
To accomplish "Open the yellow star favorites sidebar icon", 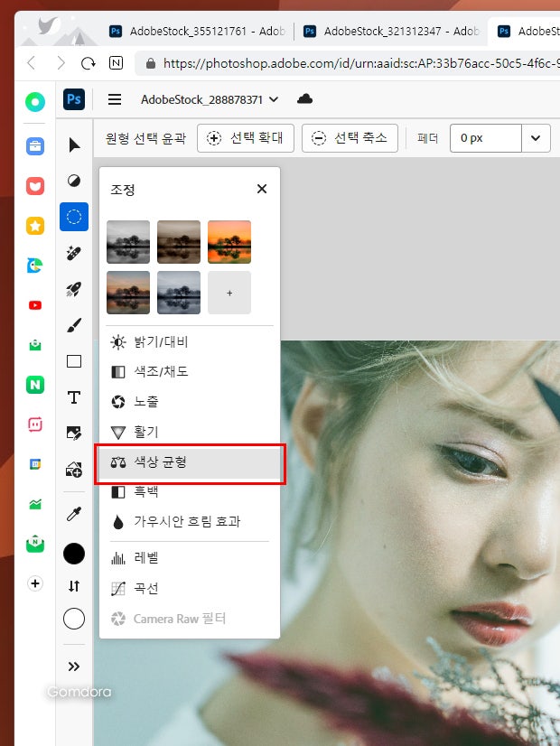I will (35, 226).
